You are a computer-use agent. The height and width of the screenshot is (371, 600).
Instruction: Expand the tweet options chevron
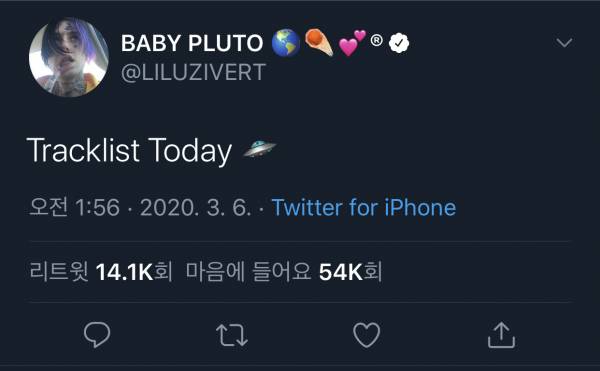[x=564, y=42]
